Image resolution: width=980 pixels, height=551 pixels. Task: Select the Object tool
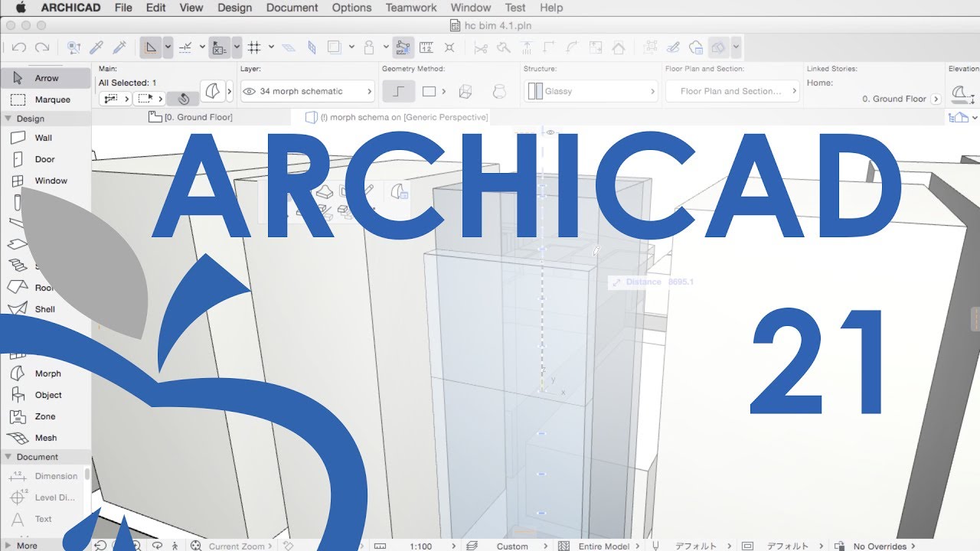coord(46,395)
